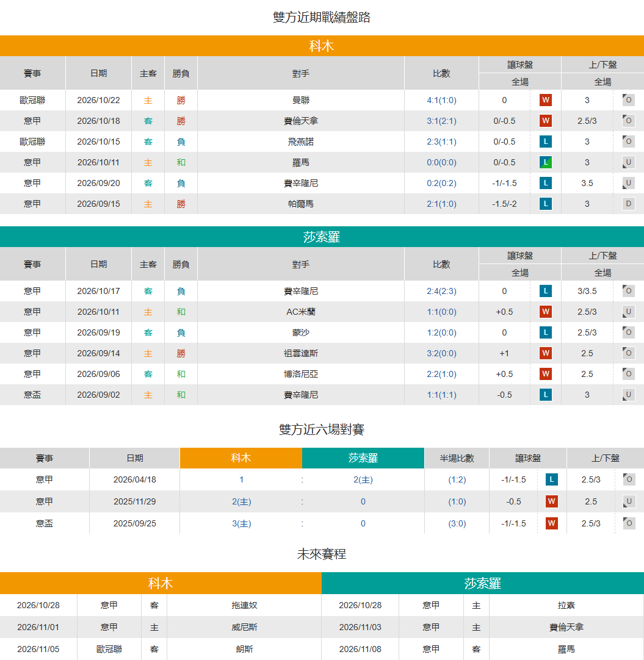This screenshot has width=644, height=660.
Task: Click the 2(主) score in the 2026/04/18 row
Action: click(x=363, y=479)
